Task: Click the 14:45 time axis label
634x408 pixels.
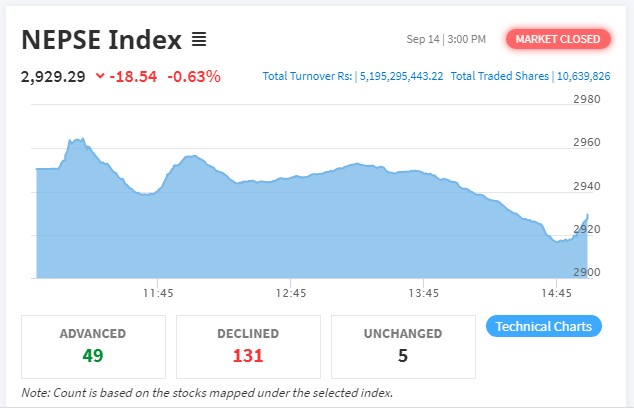Action: pos(556,293)
